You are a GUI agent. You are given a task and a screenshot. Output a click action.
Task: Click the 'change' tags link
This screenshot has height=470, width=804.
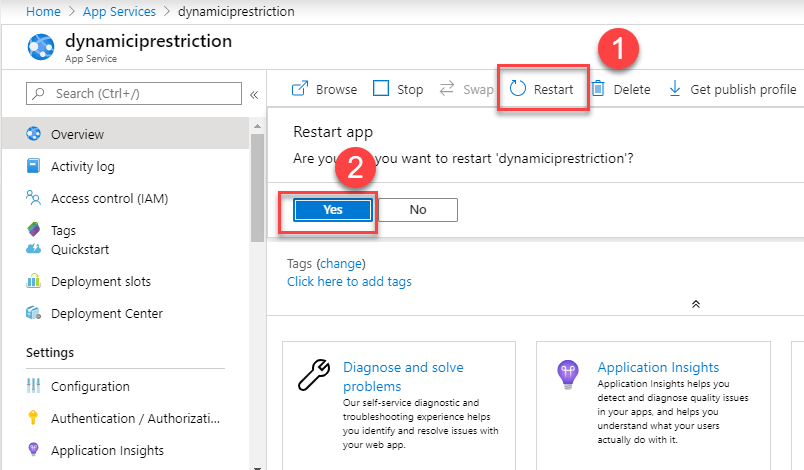click(341, 264)
